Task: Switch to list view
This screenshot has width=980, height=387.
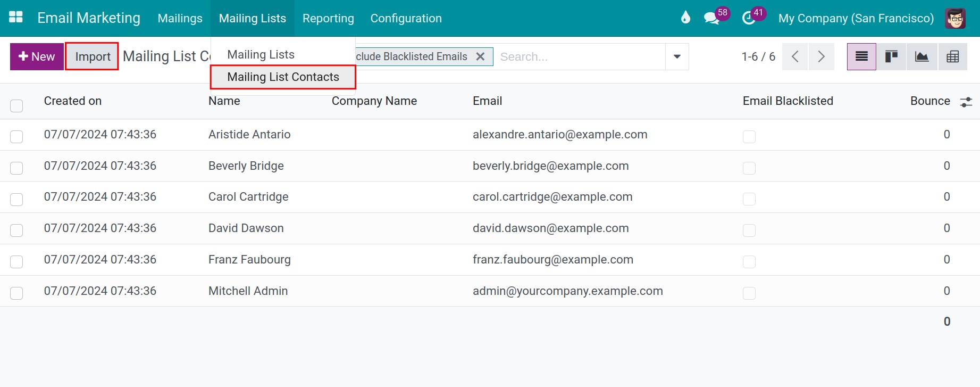Action: (861, 56)
